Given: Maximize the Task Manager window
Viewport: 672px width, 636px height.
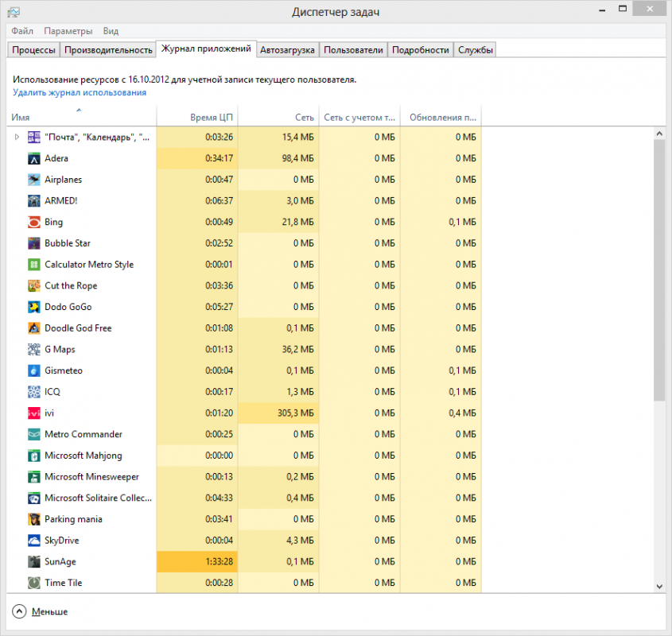Looking at the screenshot, I should [x=623, y=9].
